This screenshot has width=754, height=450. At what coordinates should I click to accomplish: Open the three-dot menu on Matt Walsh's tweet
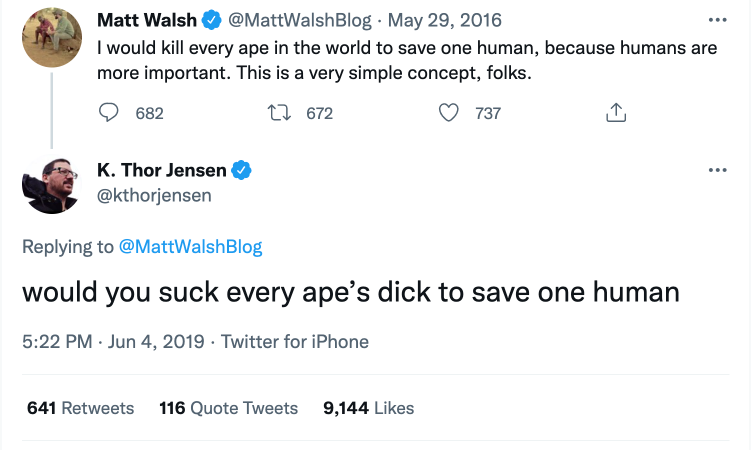717,20
